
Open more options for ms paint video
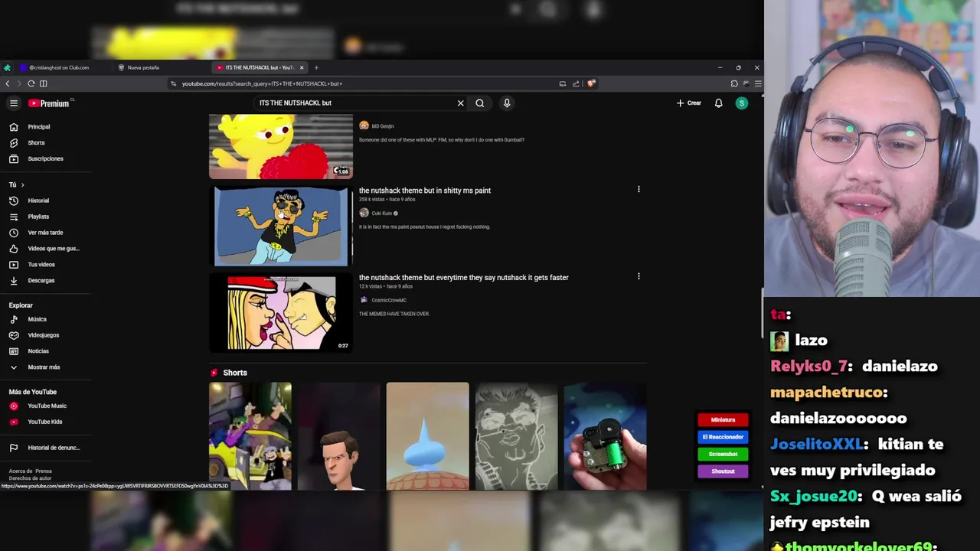pyautogui.click(x=639, y=189)
